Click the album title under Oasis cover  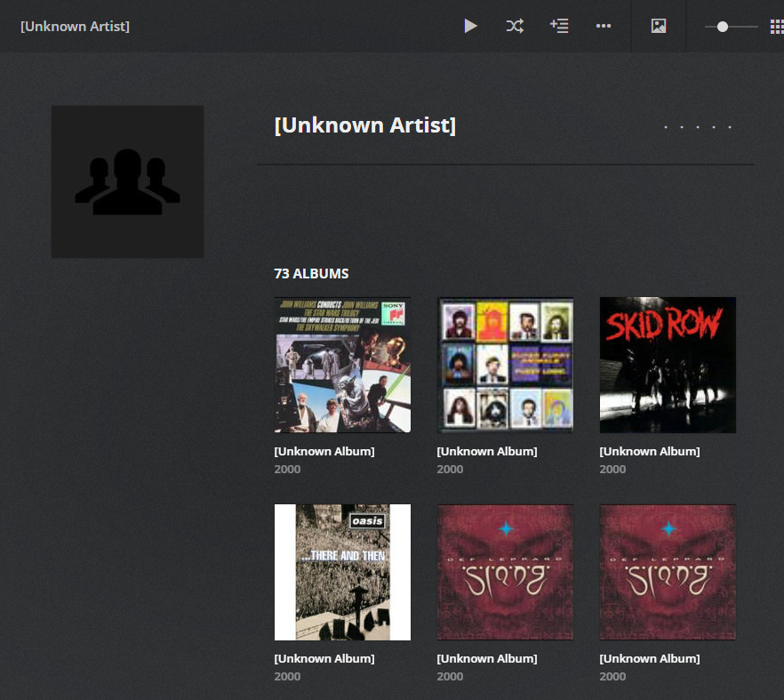324,658
